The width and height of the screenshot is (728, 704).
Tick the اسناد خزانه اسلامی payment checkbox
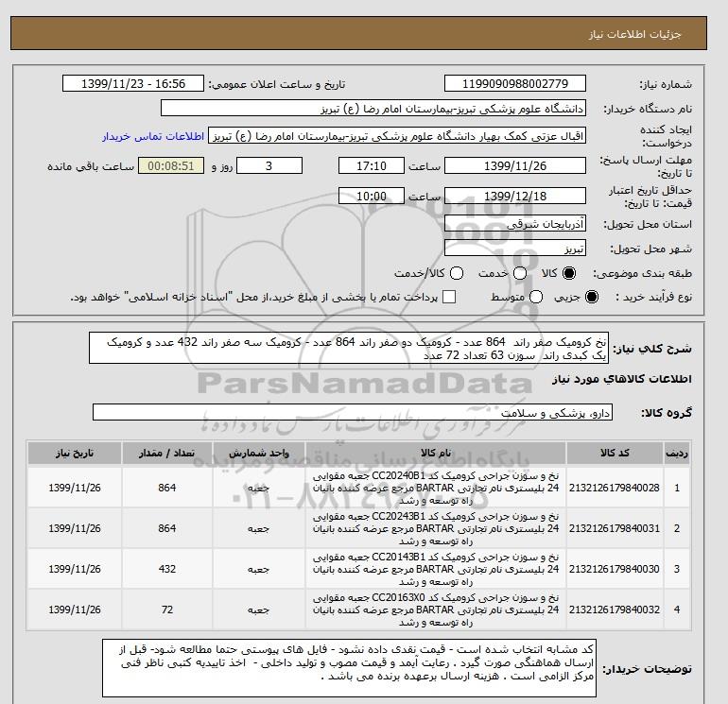click(449, 297)
